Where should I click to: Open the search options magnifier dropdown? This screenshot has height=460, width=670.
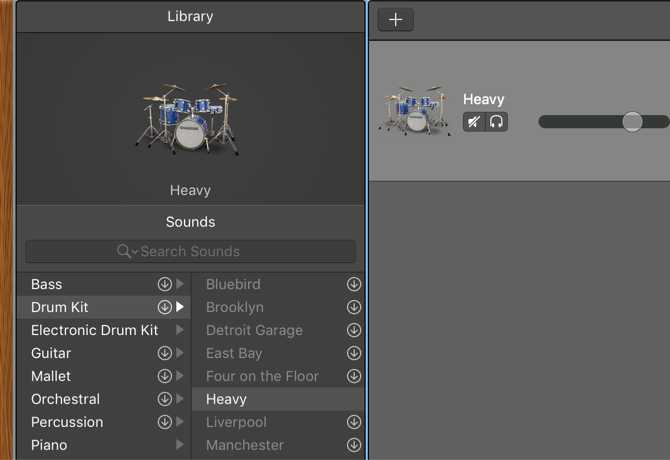(x=127, y=252)
